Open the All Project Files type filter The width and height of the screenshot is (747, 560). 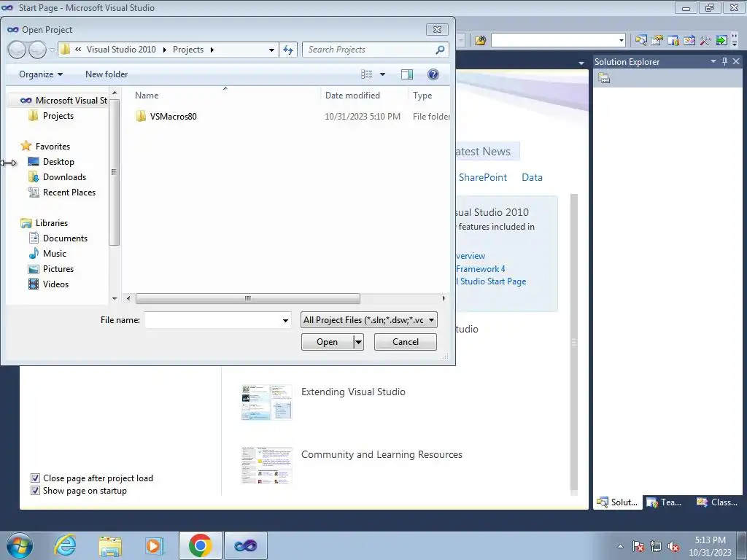[369, 320]
